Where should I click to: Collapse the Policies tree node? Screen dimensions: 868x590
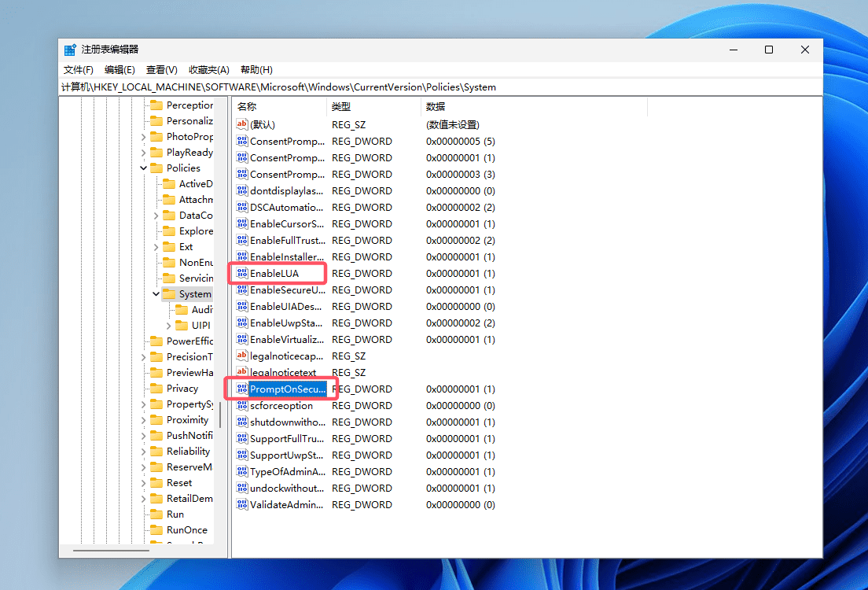point(144,168)
